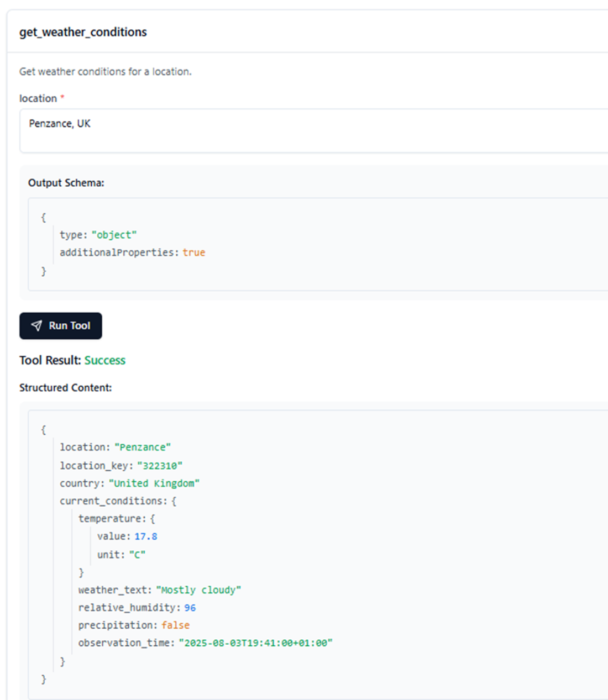608x700 pixels.
Task: Select the location_key value 322310
Action: pyautogui.click(x=160, y=466)
